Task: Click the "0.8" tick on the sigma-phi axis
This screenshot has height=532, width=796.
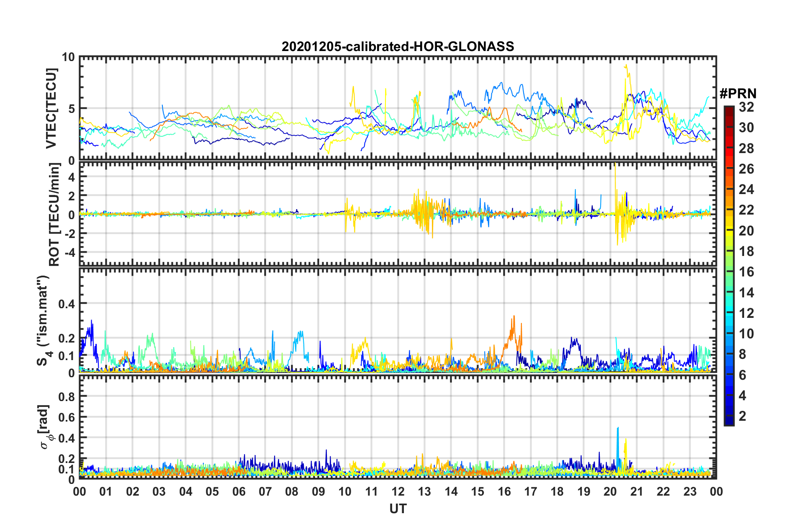Action: (67, 396)
